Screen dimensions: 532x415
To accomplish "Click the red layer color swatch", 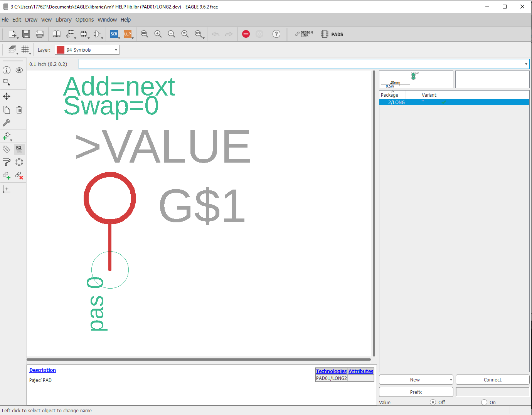I will point(61,50).
